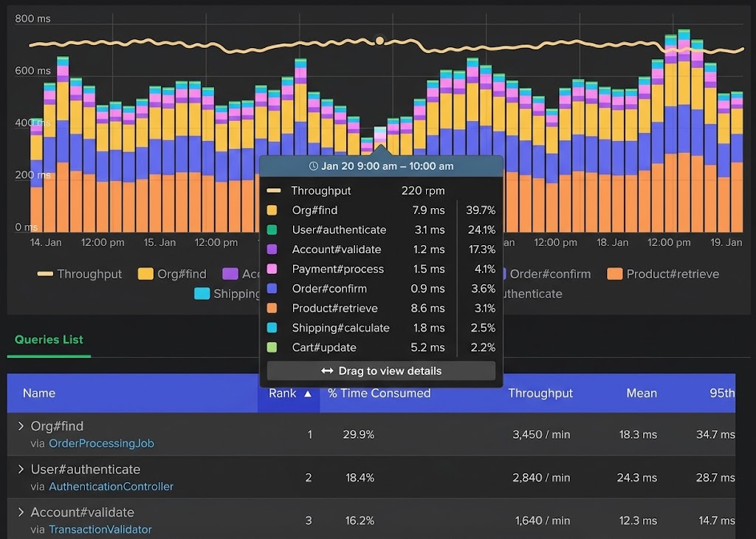Viewport: 756px width, 539px height.
Task: Click the 800 ms y-axis label
Action: (x=32, y=18)
